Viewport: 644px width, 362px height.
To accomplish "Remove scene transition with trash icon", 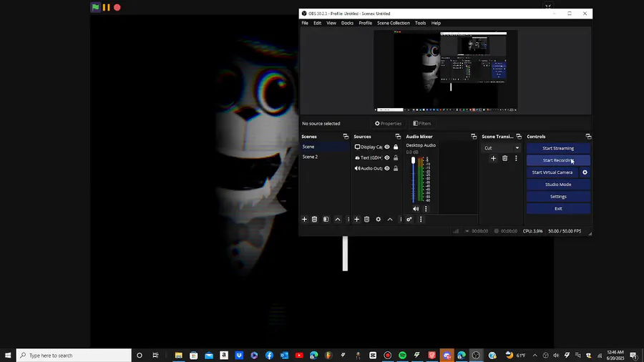I will 504,158.
